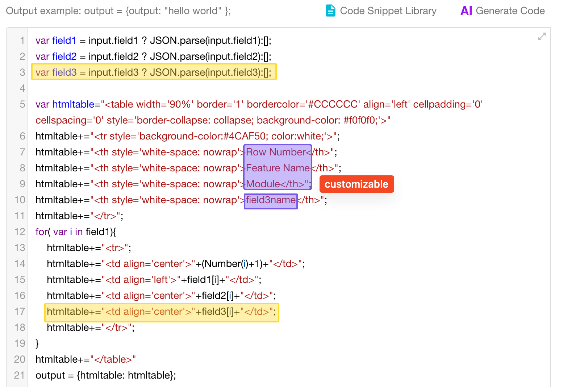The image size is (563, 392).
Task: Expand the code editor to fullscreen
Action: (542, 37)
